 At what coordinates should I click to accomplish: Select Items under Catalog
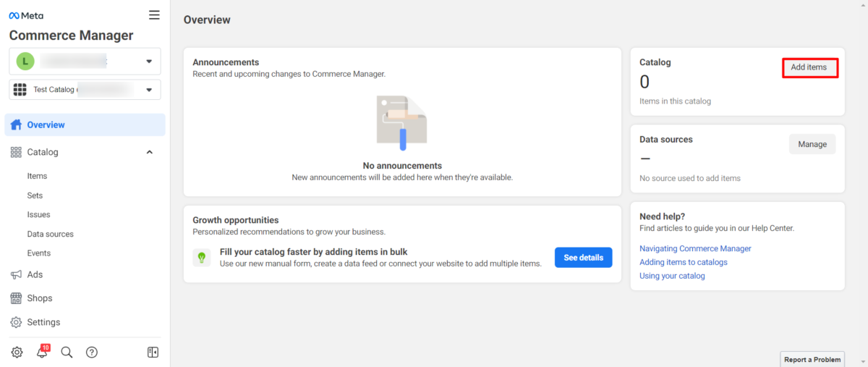click(x=37, y=176)
